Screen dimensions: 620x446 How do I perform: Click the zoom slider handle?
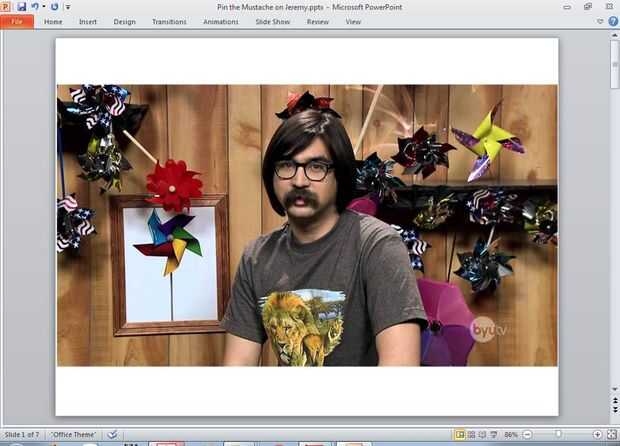558,434
